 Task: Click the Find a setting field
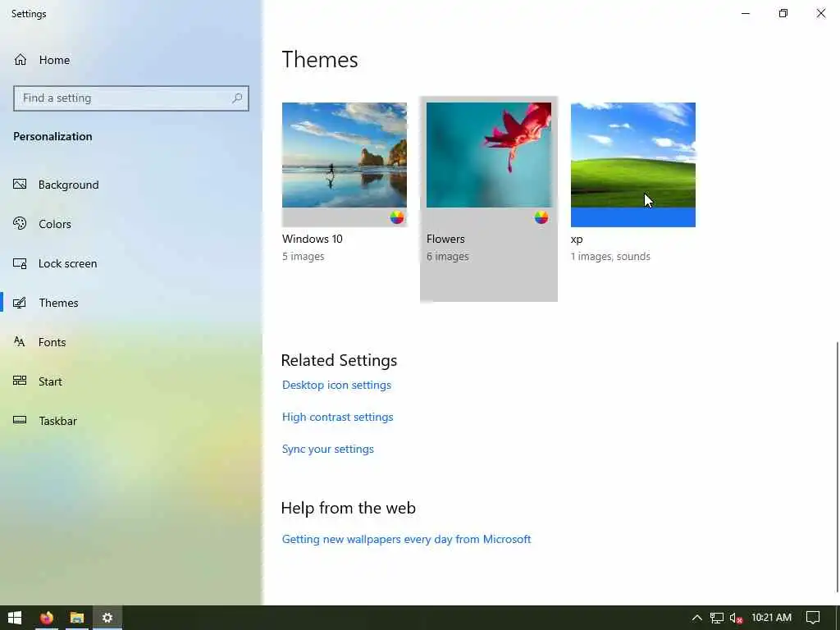(x=131, y=98)
